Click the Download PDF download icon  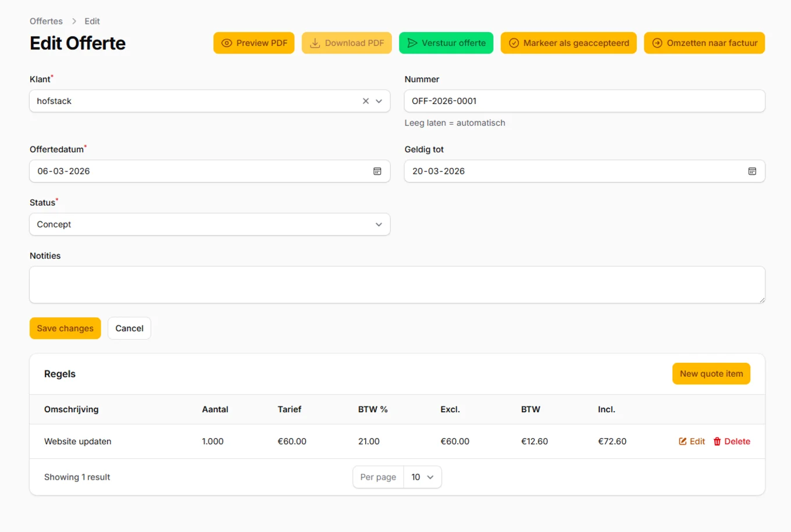click(x=315, y=43)
